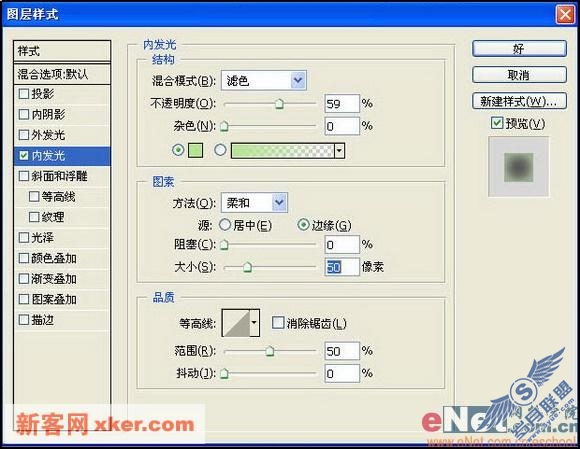Click the 好 OK button

519,49
